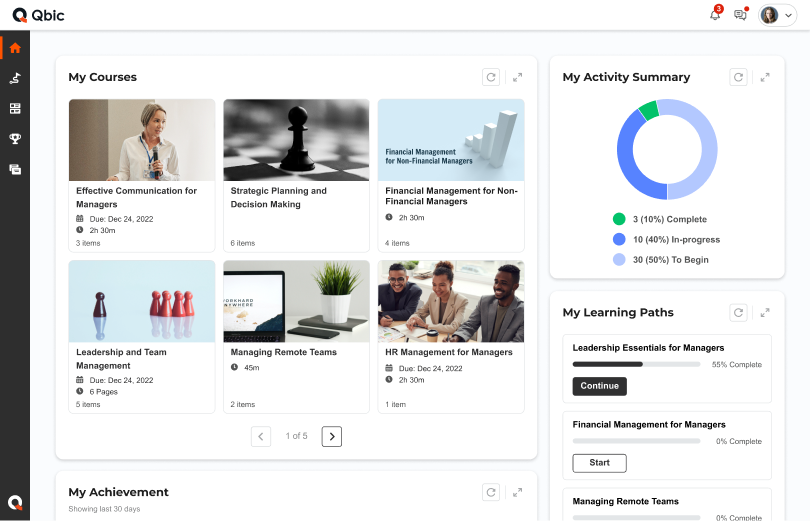Refresh the My Courses panel

pos(491,77)
